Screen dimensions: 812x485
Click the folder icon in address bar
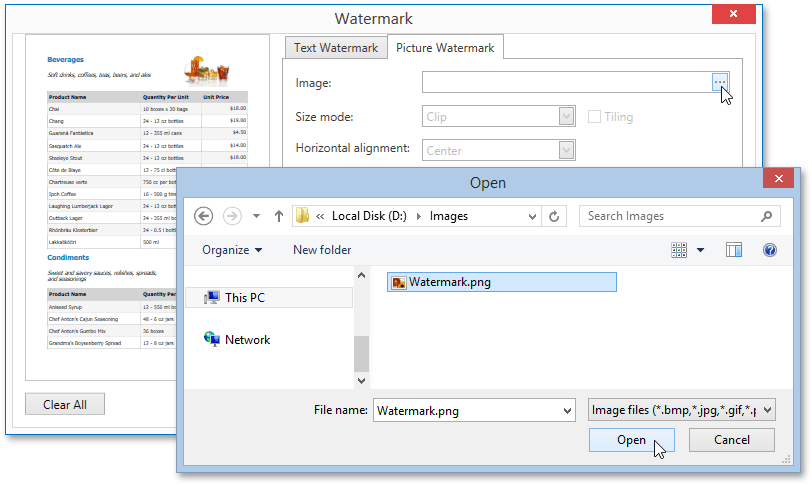[302, 215]
